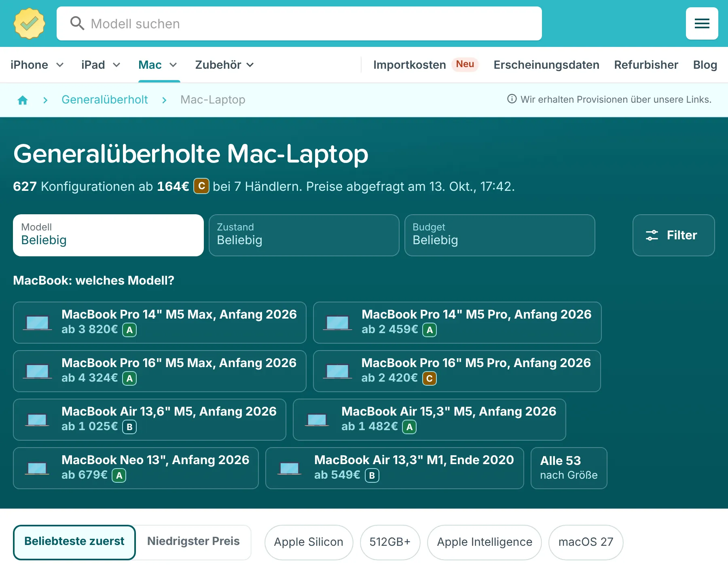Sort by Niedrigster Preis
The height and width of the screenshot is (566, 728).
click(193, 542)
